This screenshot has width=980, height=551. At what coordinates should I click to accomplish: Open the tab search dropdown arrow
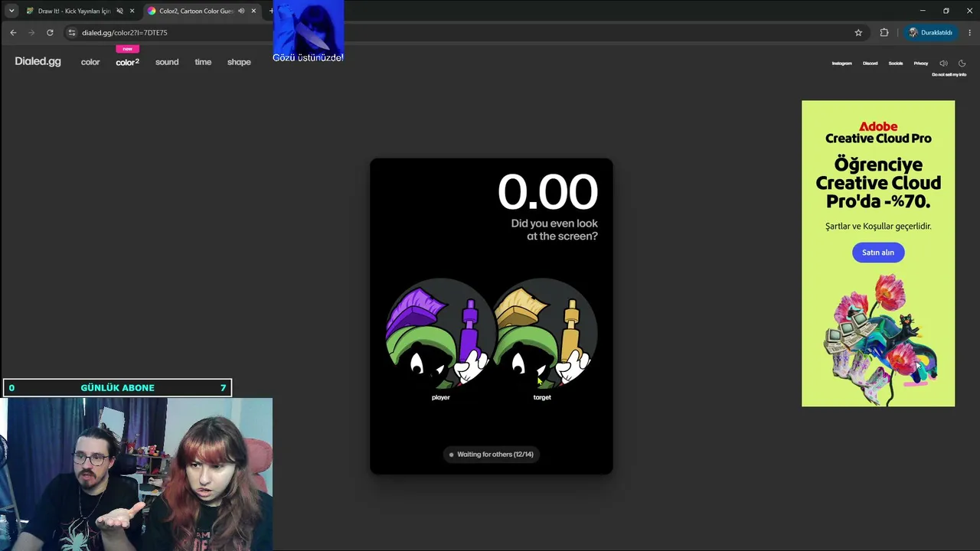pyautogui.click(x=11, y=11)
